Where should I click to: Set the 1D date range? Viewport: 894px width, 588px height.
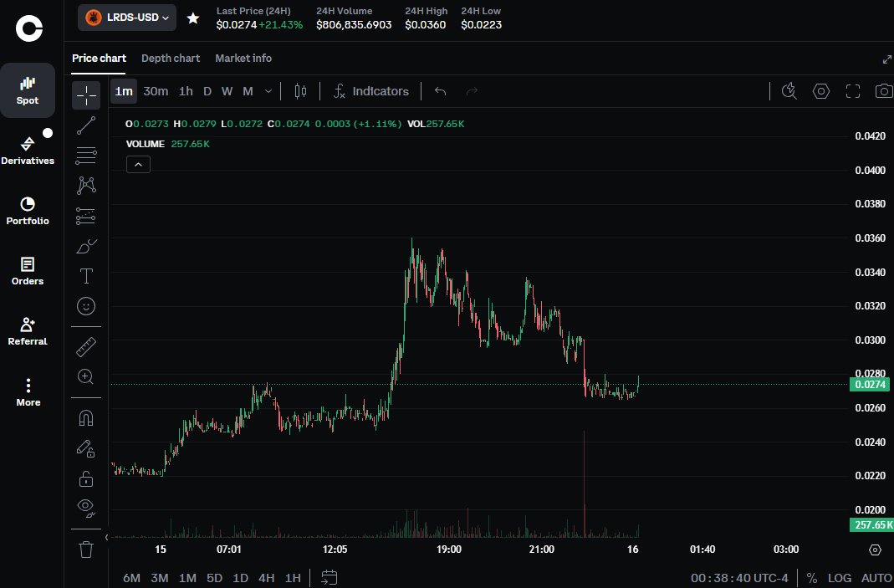(x=241, y=578)
